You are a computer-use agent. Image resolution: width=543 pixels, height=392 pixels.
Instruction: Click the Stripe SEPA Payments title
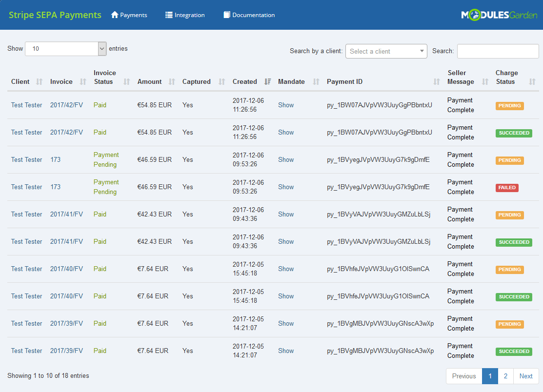55,15
